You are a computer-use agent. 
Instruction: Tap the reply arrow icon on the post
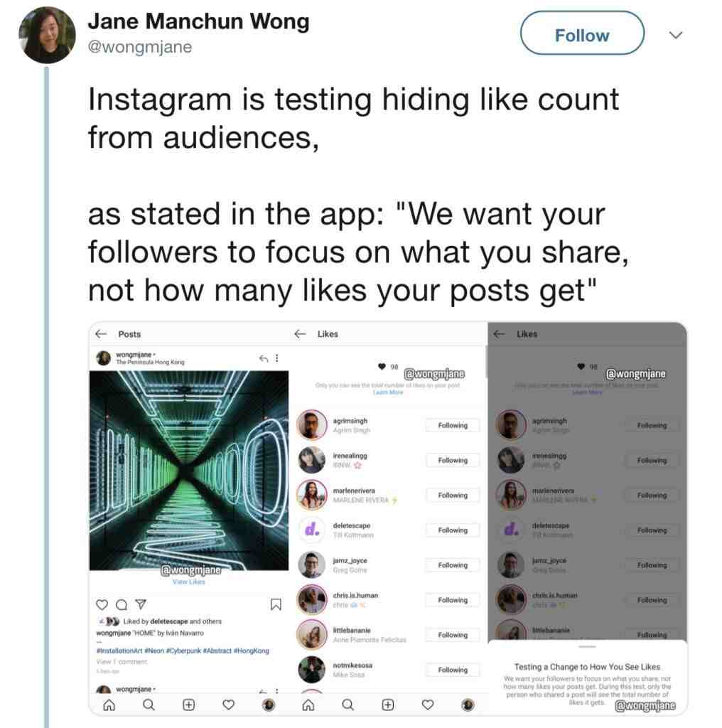coord(264,358)
